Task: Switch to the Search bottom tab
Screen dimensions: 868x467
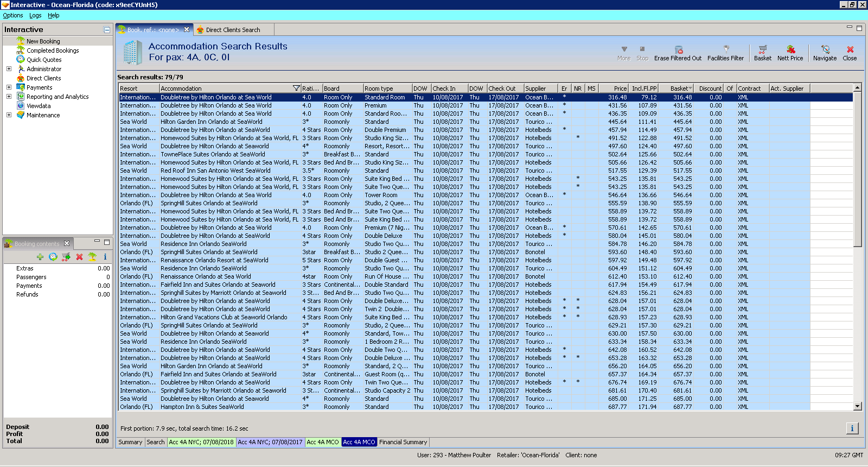Action: point(155,442)
